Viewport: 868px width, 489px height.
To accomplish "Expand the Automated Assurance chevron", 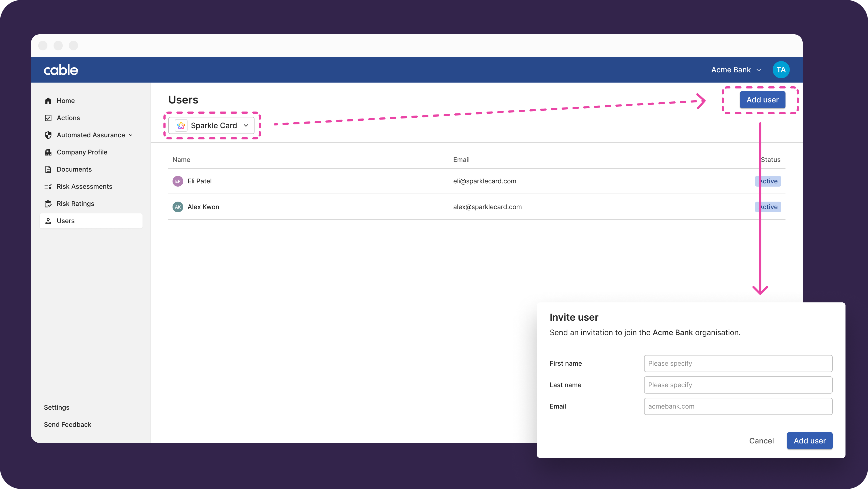I will click(x=131, y=135).
